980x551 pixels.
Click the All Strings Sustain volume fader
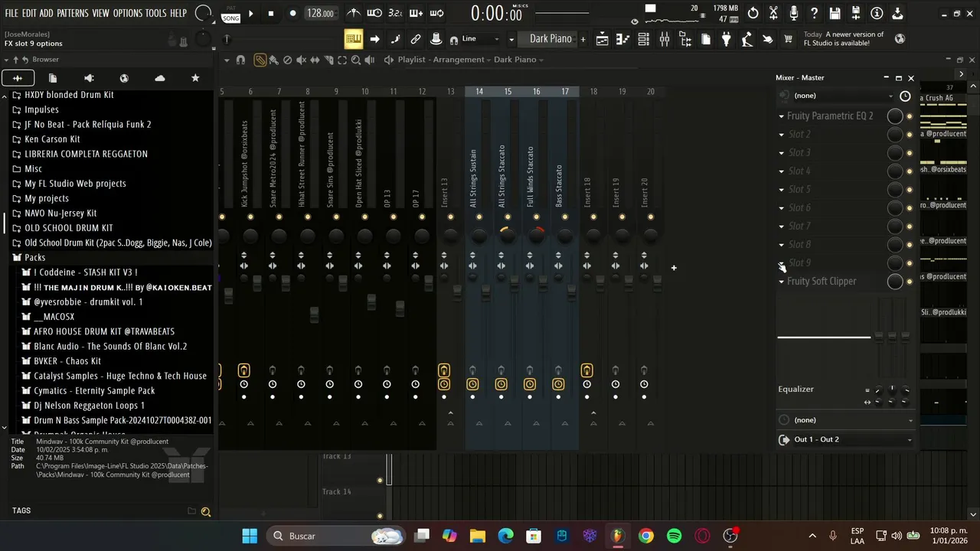click(x=485, y=293)
